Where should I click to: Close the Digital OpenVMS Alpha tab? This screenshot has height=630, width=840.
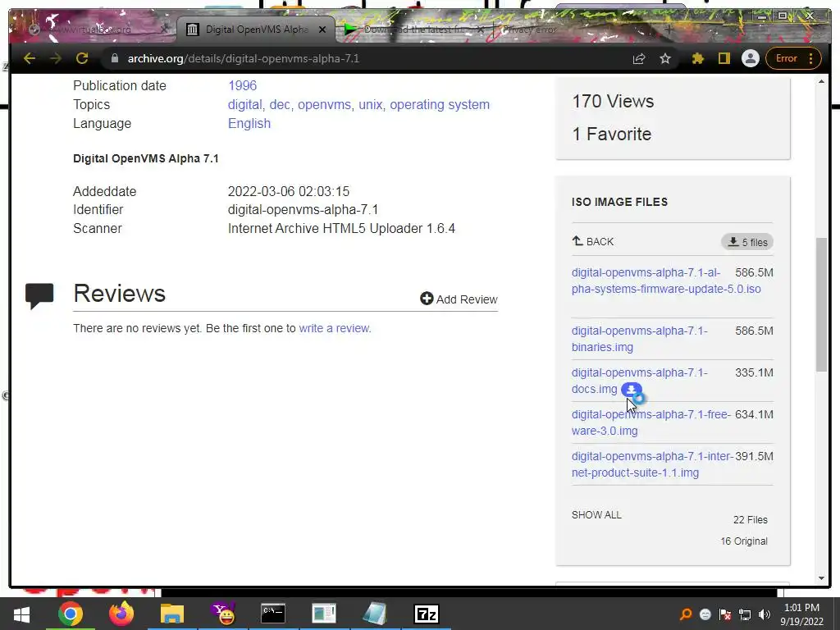(322, 30)
